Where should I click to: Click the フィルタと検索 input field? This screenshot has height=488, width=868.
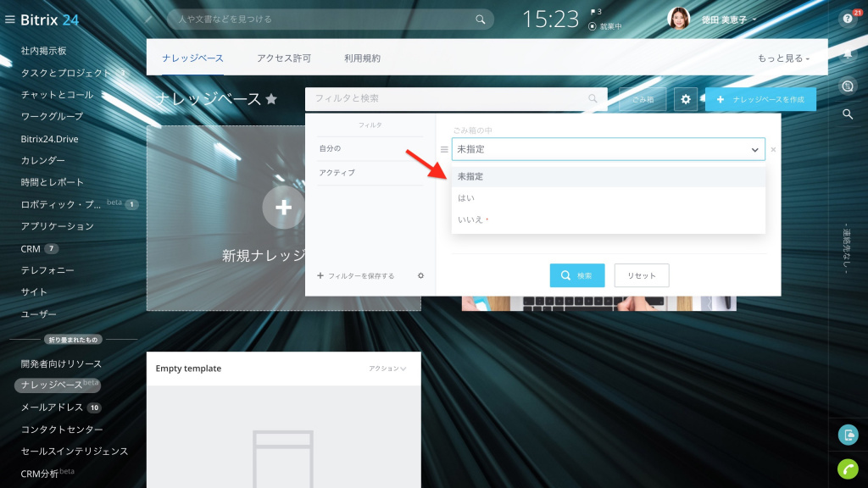tap(449, 98)
